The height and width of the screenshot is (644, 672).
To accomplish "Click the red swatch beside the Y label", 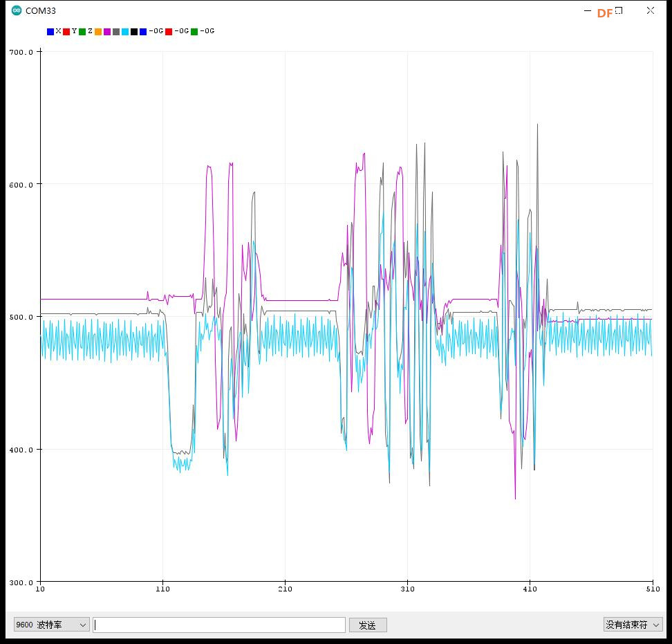I will point(66,32).
